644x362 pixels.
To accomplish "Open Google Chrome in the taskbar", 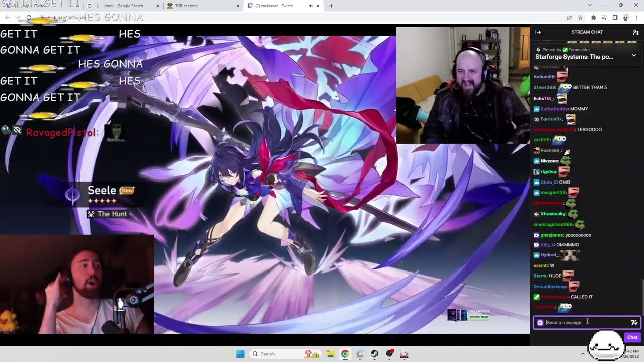I will coord(345,354).
